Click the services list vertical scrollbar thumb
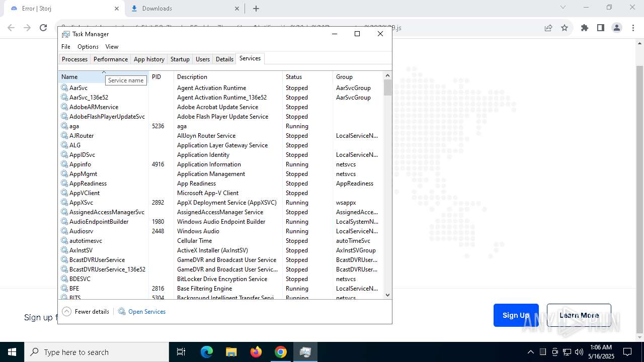Image resolution: width=644 pixels, height=362 pixels. [387, 87]
